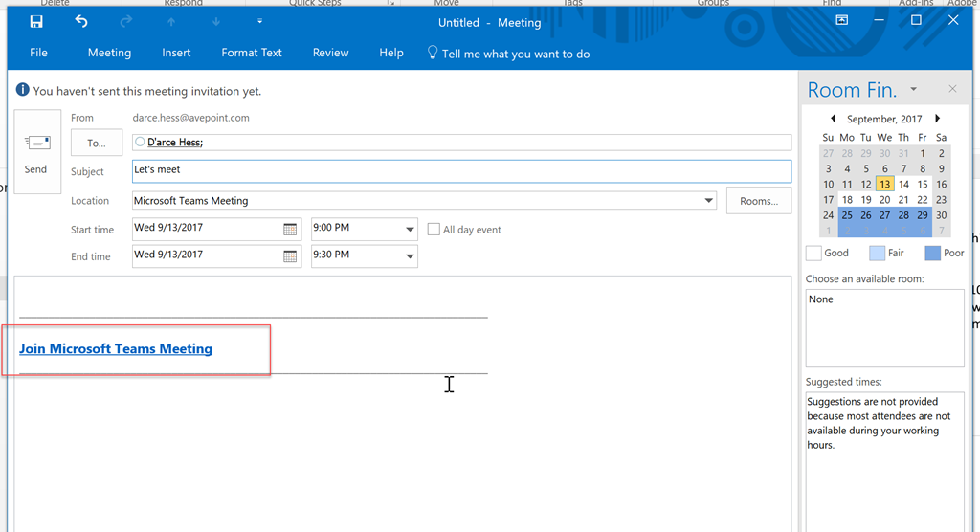Screen dimensions: 980x532
Task: Click the Next Item down arrow
Action: [216, 22]
